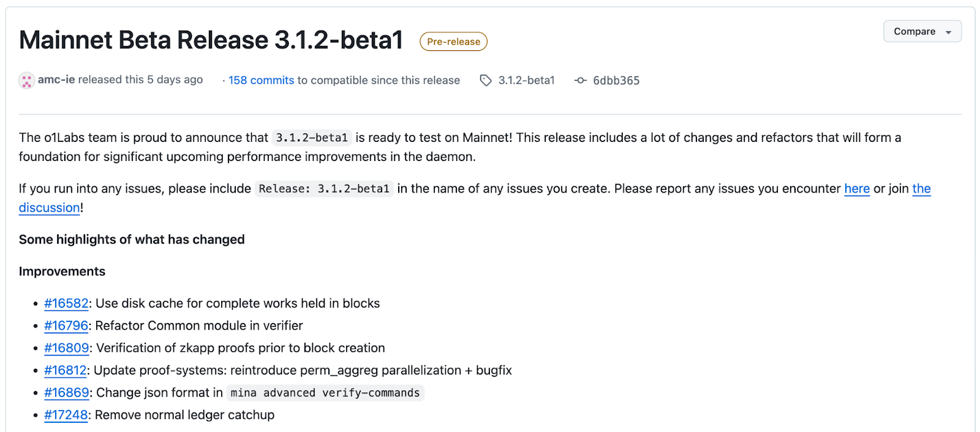Click the Compare dropdown arrow

coord(948,32)
